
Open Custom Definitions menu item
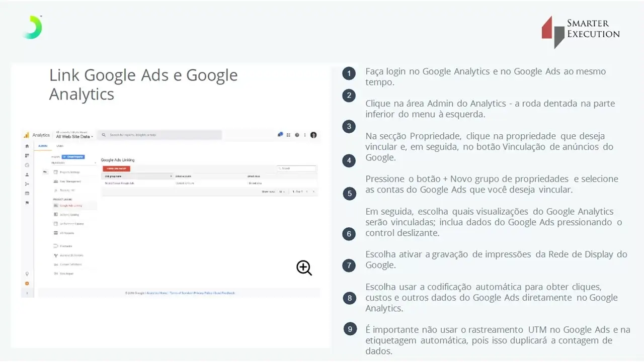pos(67,264)
